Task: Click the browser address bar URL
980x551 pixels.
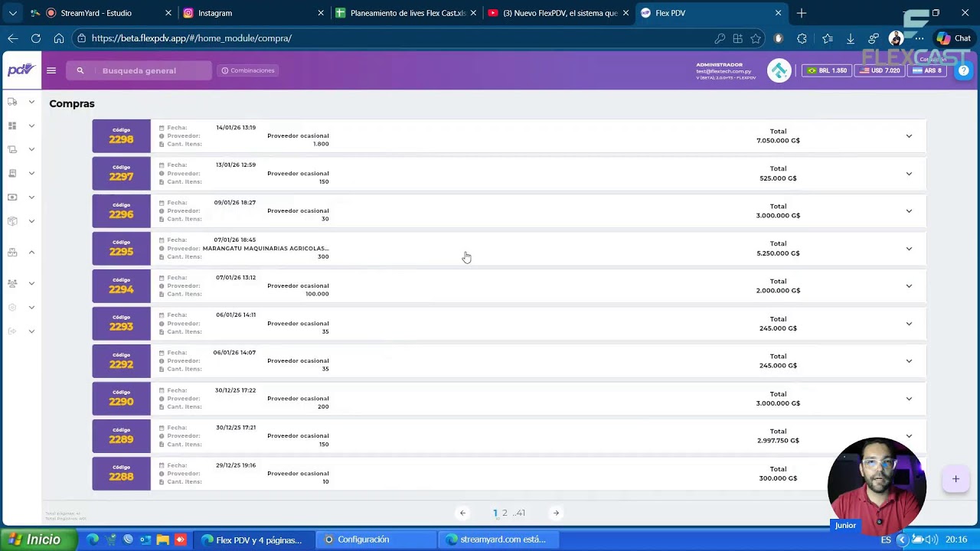Action: (x=191, y=38)
